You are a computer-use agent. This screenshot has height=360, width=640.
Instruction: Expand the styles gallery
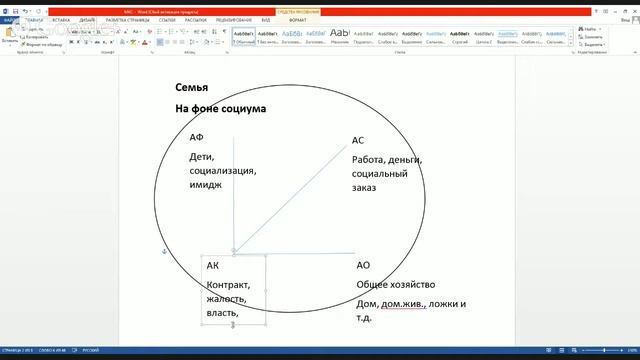(571, 43)
